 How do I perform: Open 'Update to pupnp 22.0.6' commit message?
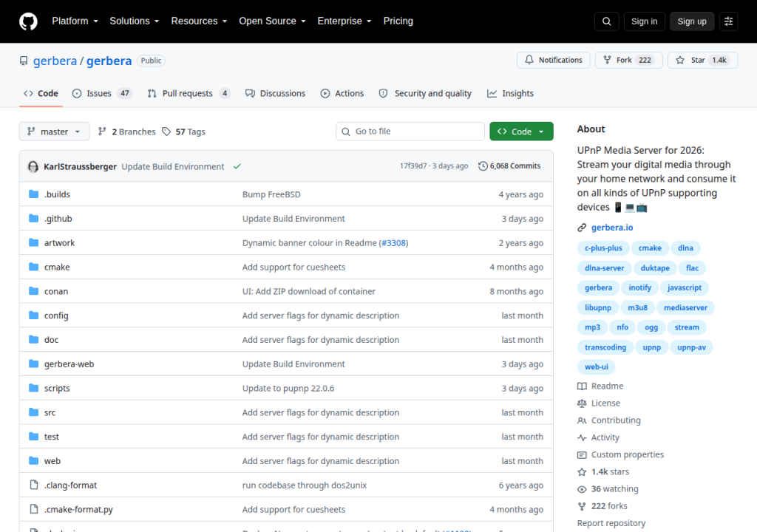click(288, 388)
